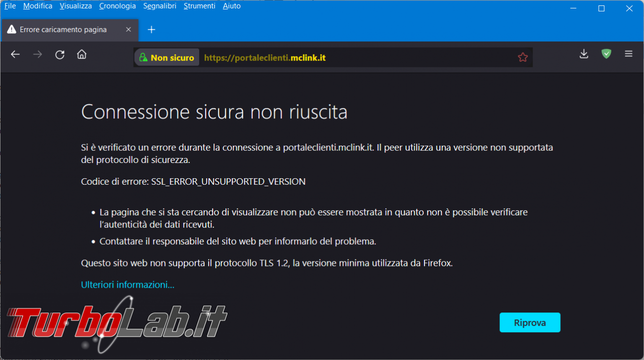Click the green shield extension icon
The width and height of the screenshot is (644, 360).
coord(606,54)
